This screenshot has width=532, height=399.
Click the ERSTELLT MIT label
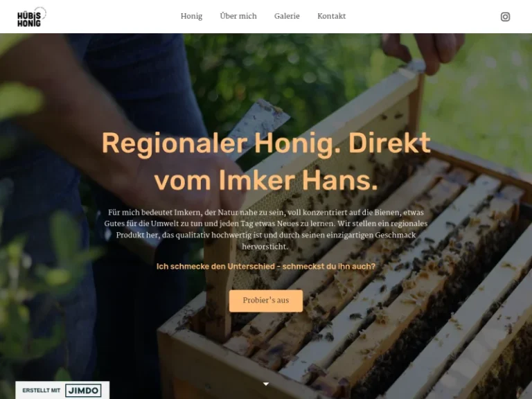[x=42, y=391]
